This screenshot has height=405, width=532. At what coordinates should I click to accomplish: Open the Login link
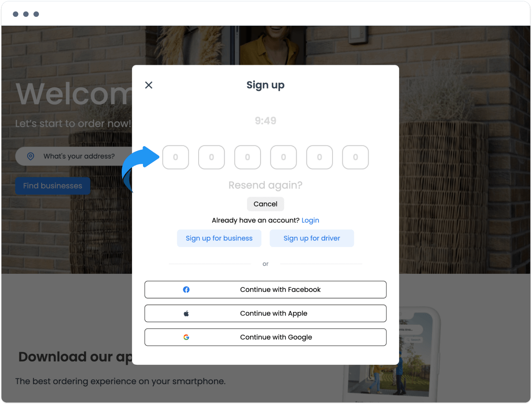coord(310,220)
